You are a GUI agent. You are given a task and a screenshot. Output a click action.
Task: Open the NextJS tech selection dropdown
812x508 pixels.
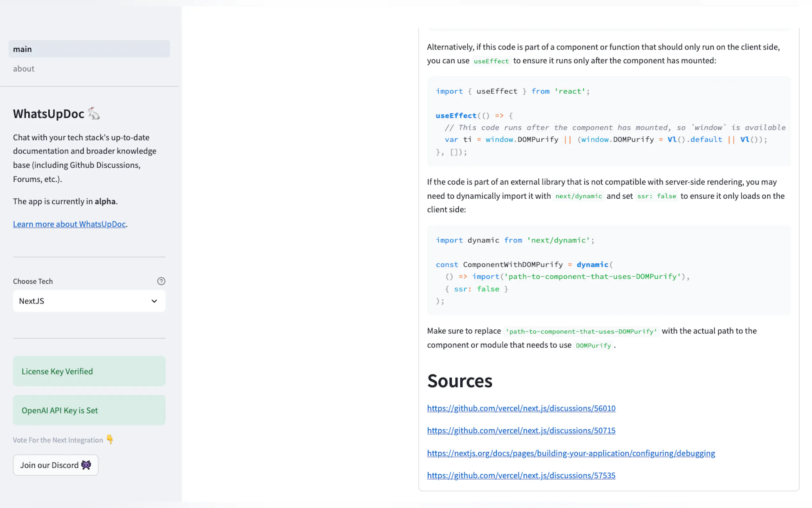[x=89, y=301]
